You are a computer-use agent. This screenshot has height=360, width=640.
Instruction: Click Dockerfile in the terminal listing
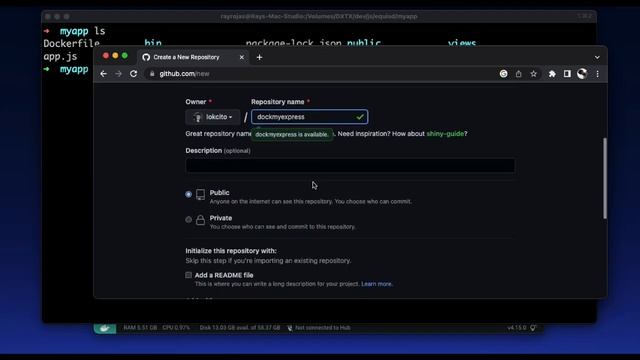tap(71, 43)
